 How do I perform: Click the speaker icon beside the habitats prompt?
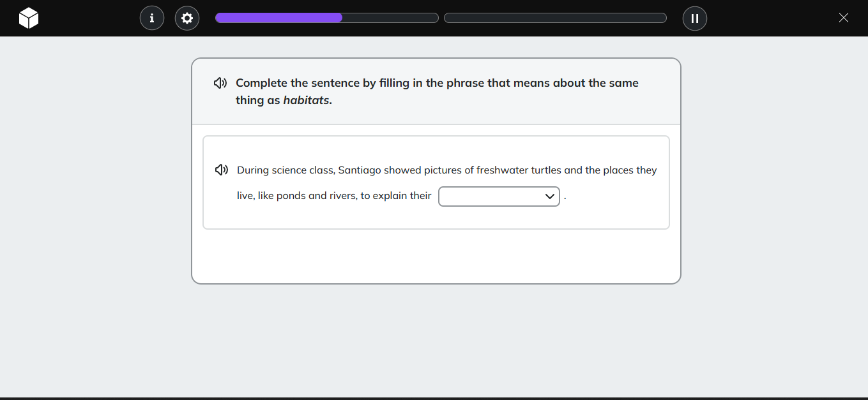pos(220,83)
